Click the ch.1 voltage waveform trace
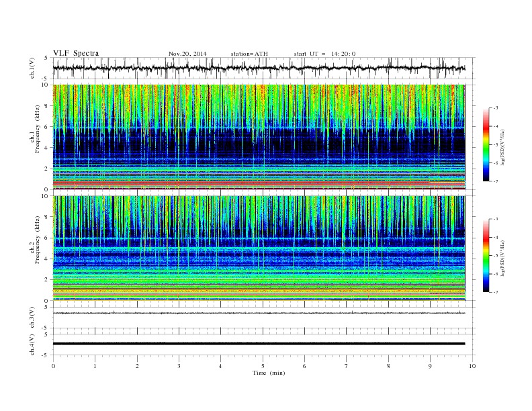 pyautogui.click(x=259, y=68)
